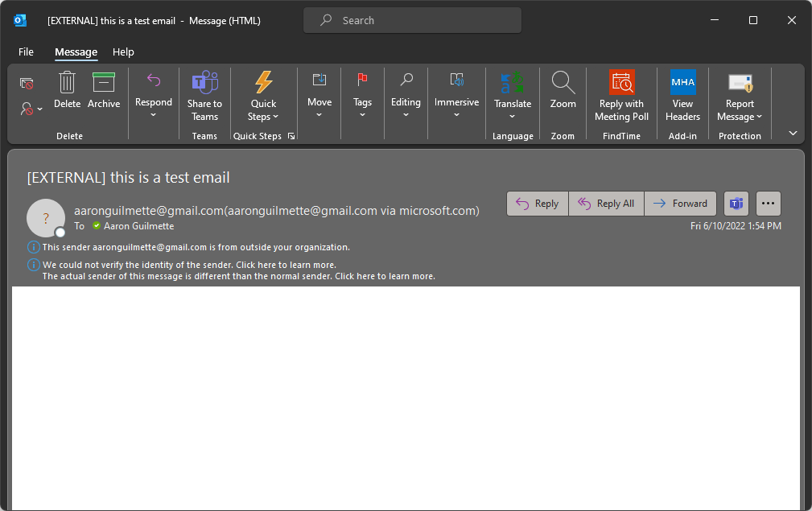Click the Ignore conversation icon
The width and height of the screenshot is (812, 511).
pyautogui.click(x=27, y=84)
